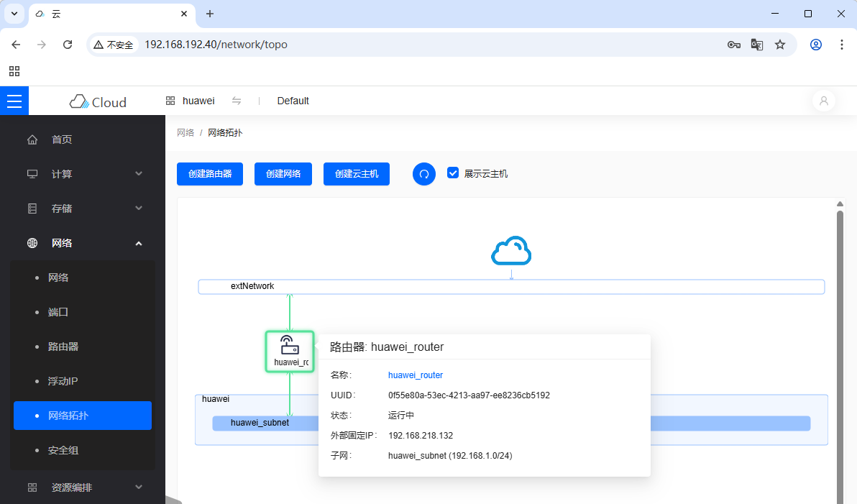Click the Cloud logo
Viewport: 857px width, 504px height.
[98, 101]
